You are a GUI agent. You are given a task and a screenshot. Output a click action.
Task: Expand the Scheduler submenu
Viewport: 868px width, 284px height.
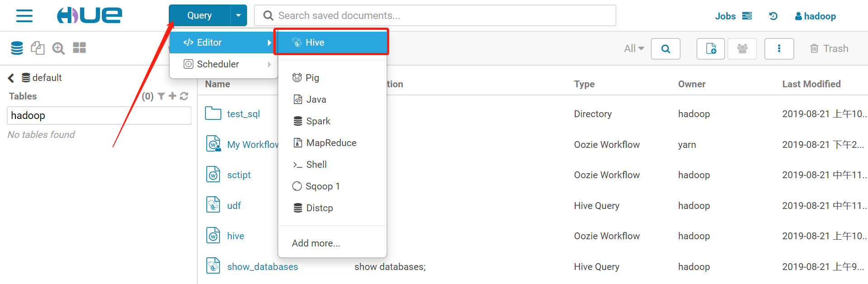[223, 64]
